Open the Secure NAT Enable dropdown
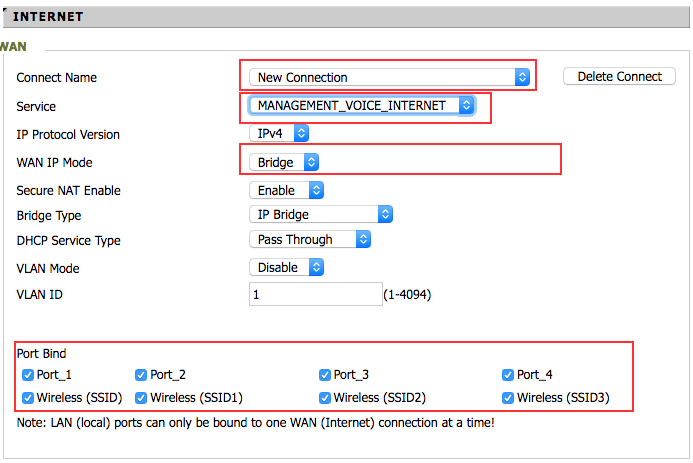 tap(287, 190)
